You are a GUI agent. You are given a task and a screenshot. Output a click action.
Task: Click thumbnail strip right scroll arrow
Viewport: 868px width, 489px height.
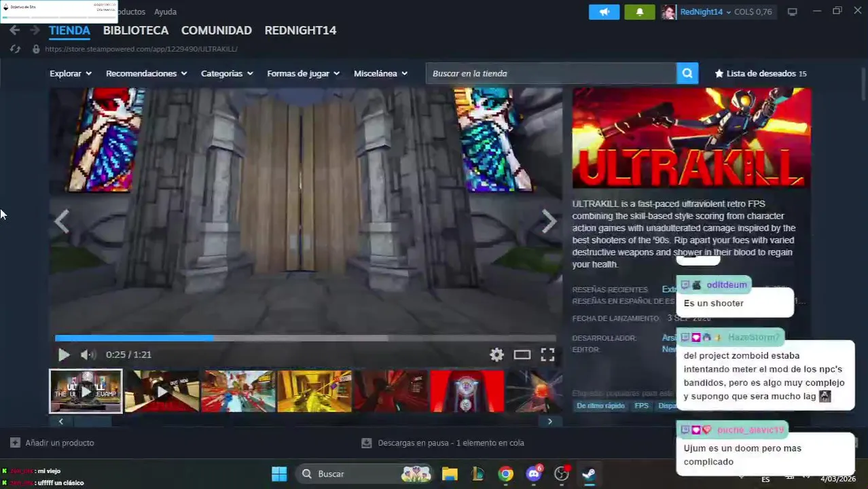[x=550, y=422]
